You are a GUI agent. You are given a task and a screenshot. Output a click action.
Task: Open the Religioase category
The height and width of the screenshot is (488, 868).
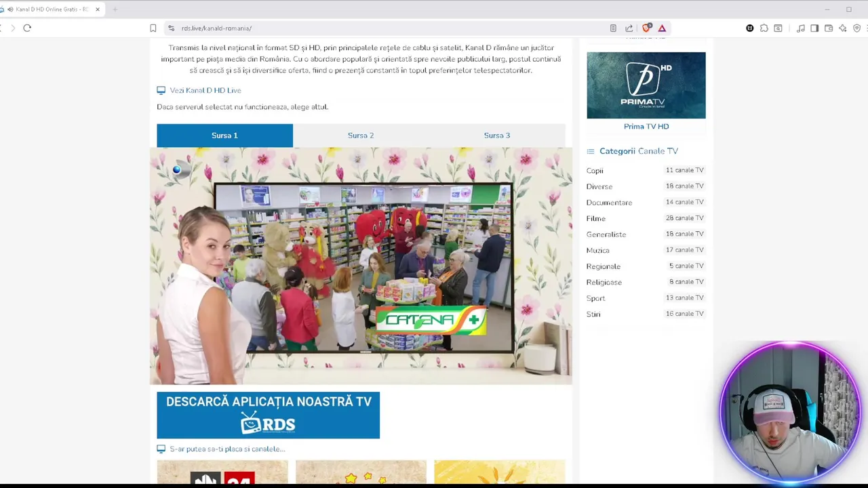(604, 282)
